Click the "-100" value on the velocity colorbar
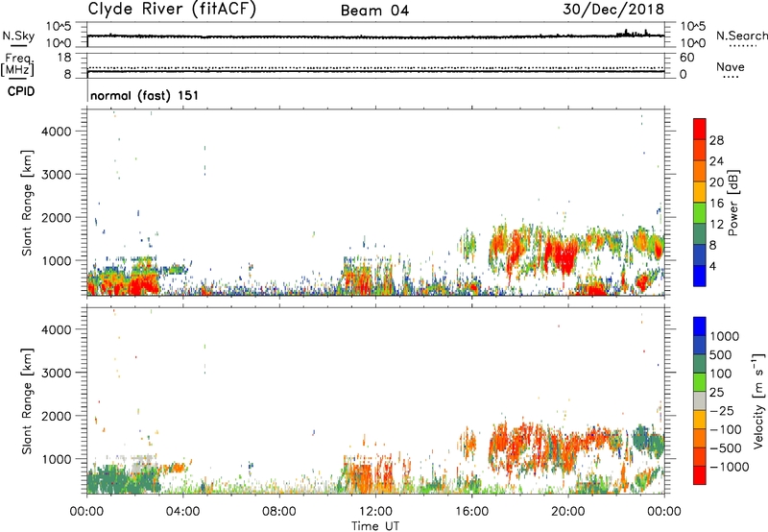 point(726,429)
